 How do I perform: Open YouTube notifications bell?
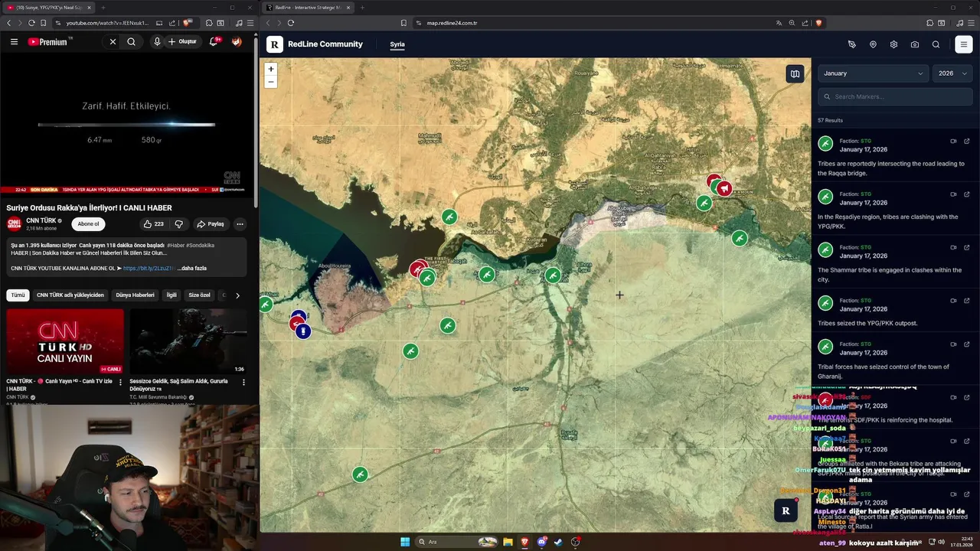pos(214,42)
